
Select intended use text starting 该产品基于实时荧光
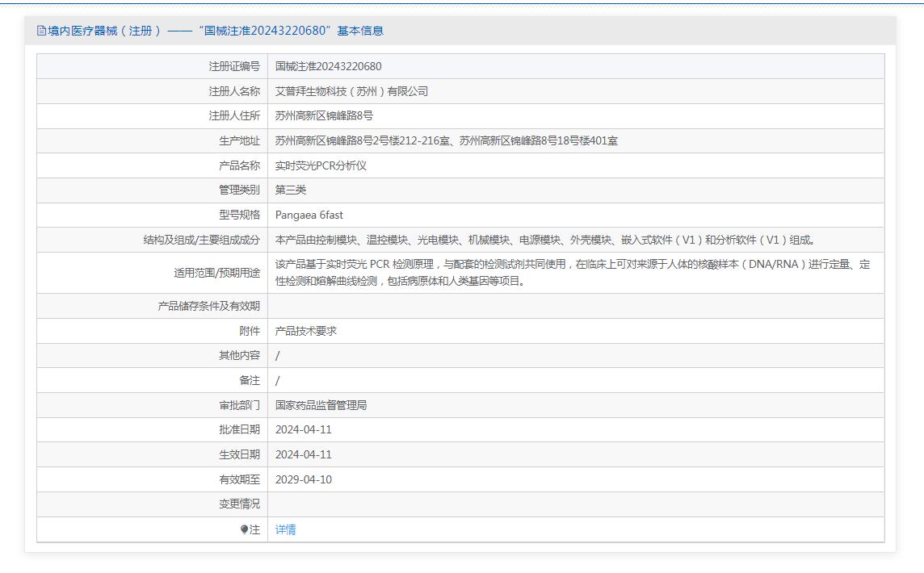click(x=573, y=273)
